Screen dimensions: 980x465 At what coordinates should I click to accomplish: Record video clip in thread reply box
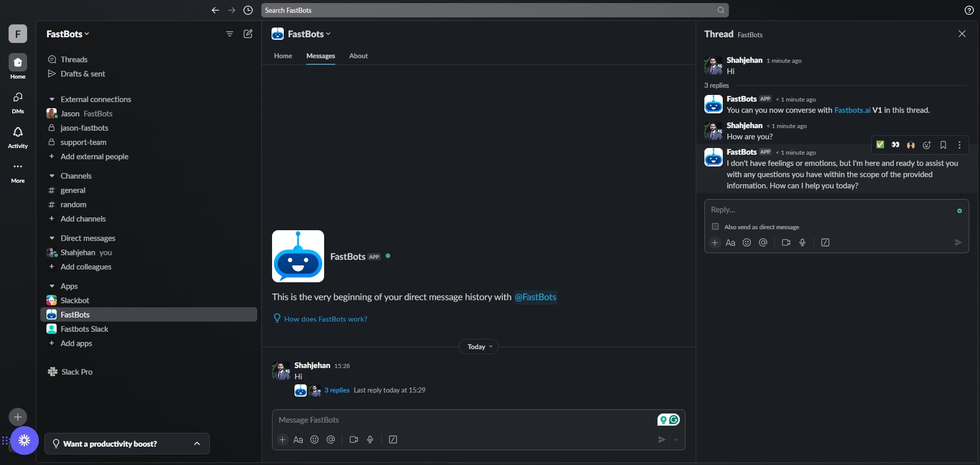coord(786,242)
